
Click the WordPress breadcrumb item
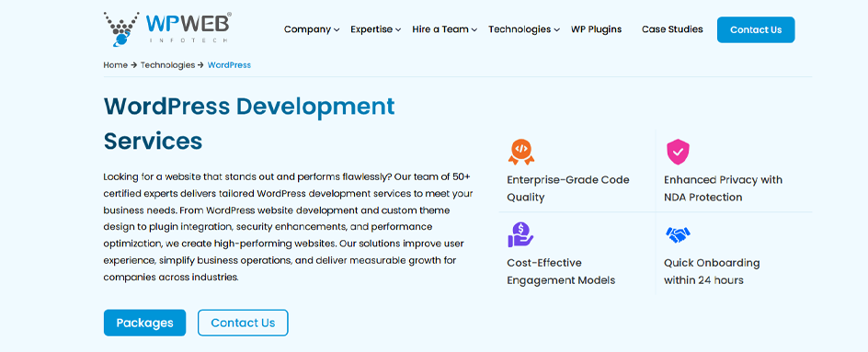(229, 64)
